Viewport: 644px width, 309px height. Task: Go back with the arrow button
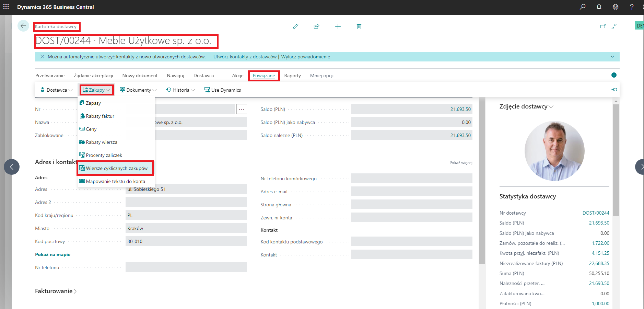click(x=23, y=26)
